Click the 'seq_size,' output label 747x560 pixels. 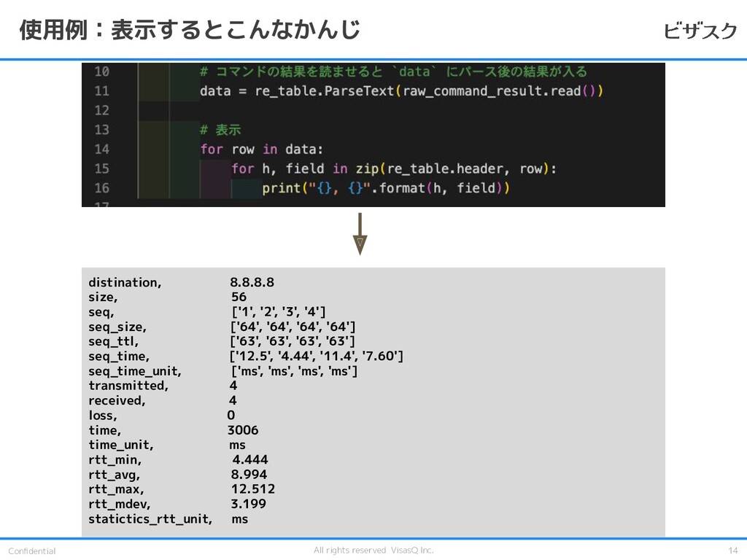point(117,327)
